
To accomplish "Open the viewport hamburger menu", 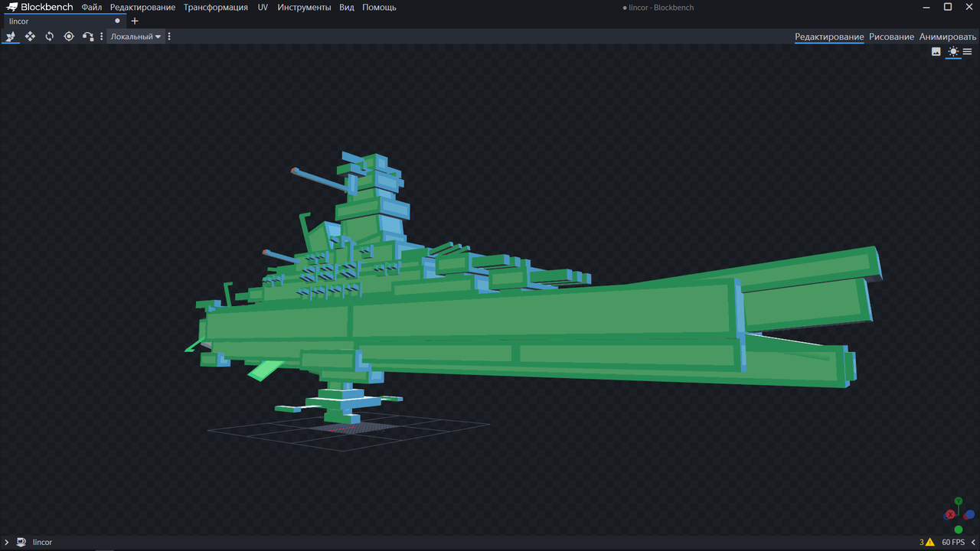I will [x=968, y=51].
